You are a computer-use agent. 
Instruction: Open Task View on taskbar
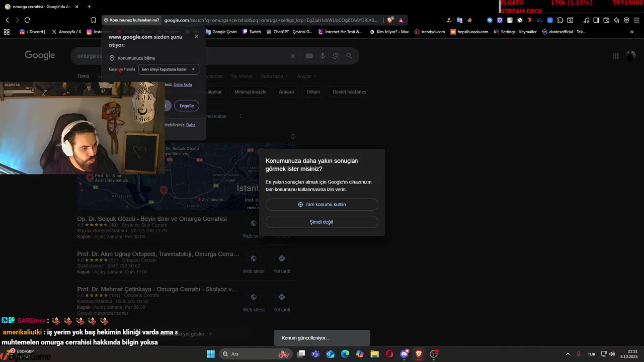[x=301, y=354]
